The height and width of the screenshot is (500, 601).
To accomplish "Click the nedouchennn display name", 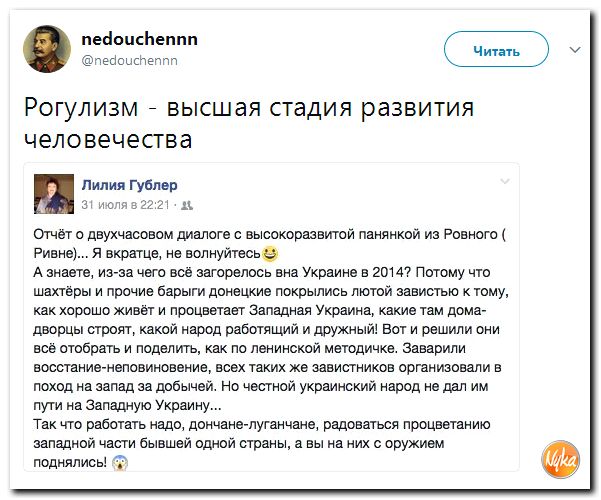I will 138,39.
